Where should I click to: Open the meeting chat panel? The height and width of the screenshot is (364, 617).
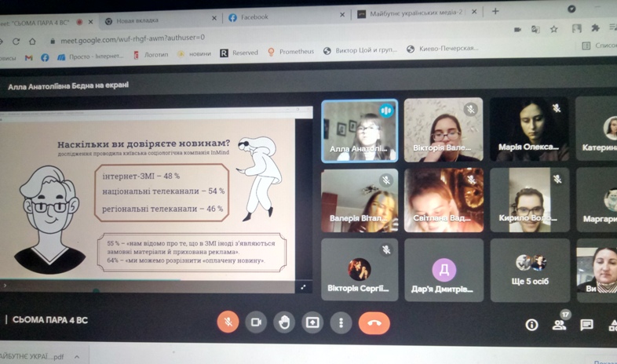point(586,325)
